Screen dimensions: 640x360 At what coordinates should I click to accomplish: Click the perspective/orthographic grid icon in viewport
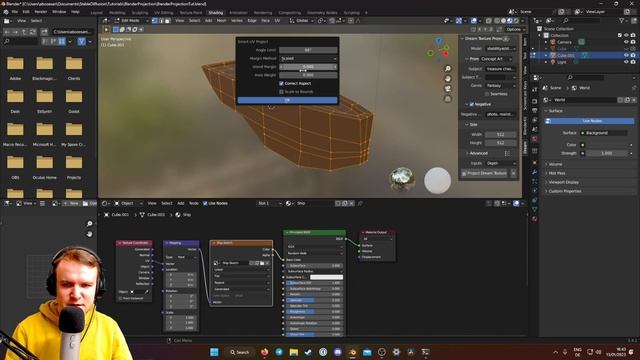(x=448, y=98)
